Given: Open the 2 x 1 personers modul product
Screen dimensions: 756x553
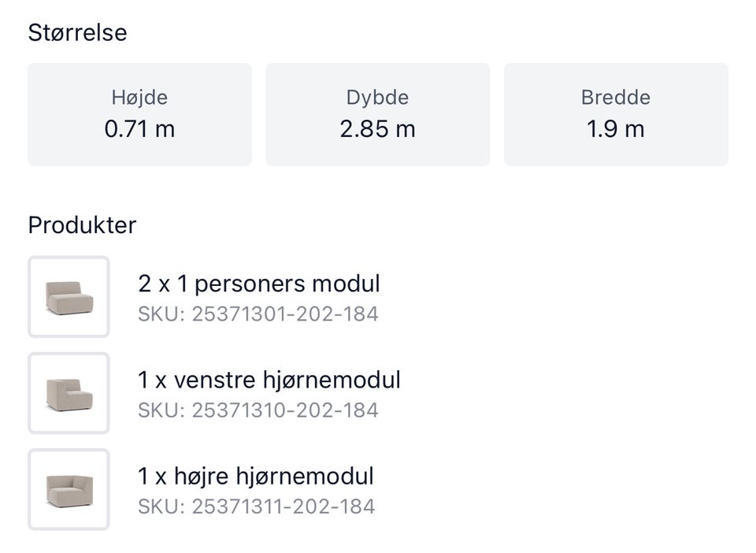Looking at the screenshot, I should 258,283.
